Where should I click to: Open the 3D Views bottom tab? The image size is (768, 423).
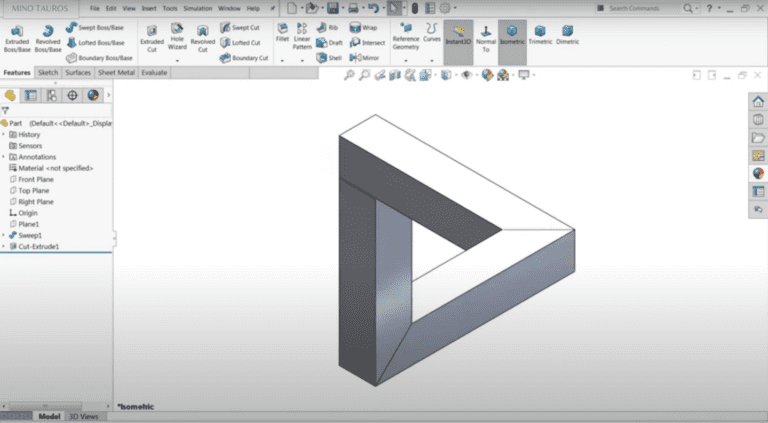(x=83, y=416)
